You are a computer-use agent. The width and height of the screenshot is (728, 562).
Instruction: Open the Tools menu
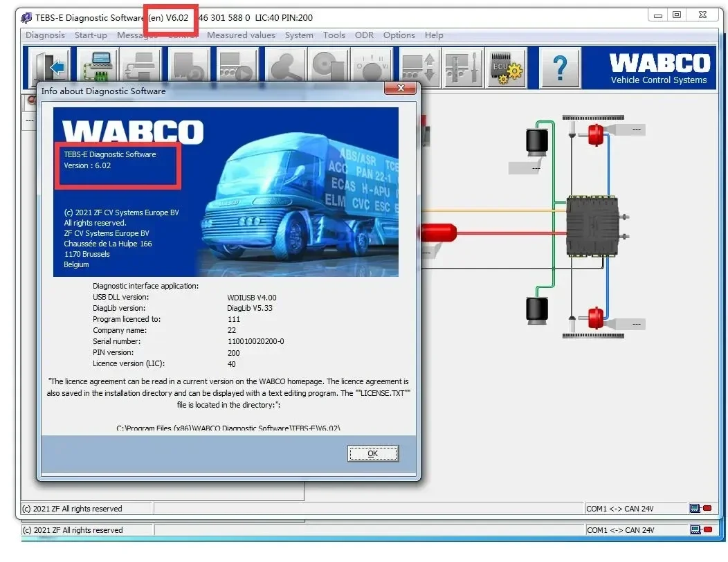tap(334, 35)
